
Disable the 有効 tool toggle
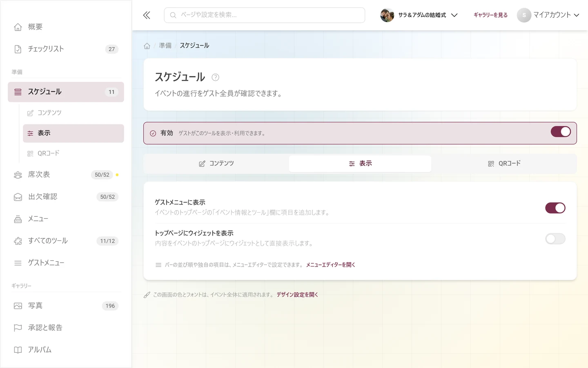[561, 132]
